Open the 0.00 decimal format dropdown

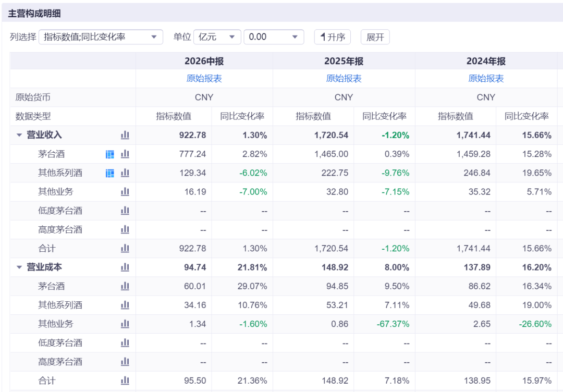point(274,37)
